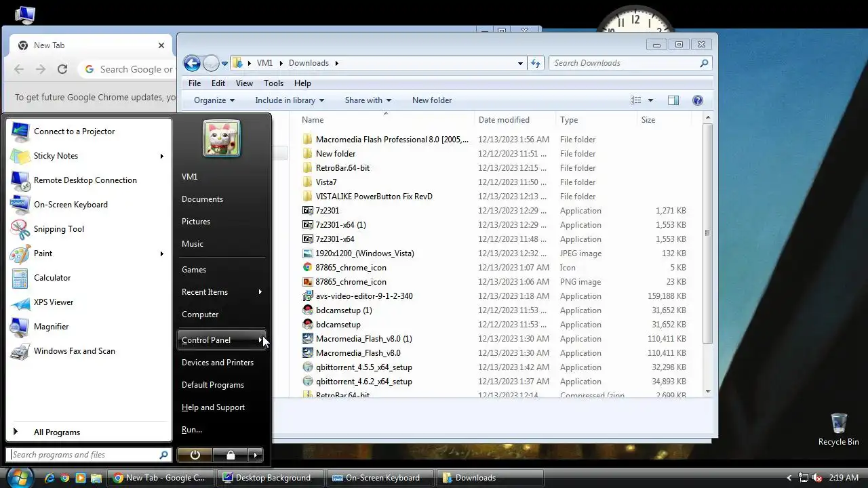Open the Tools menu in Explorer
The height and width of the screenshot is (488, 868).
(274, 83)
